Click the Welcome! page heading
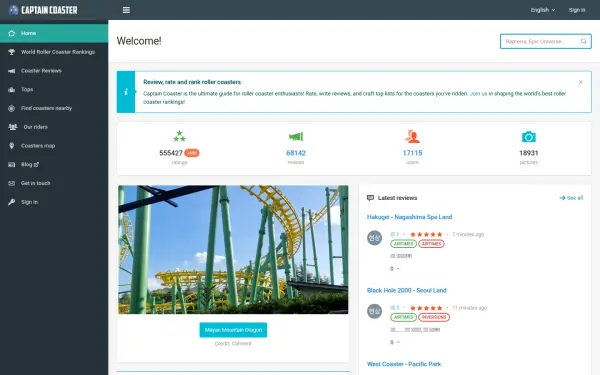The image size is (600, 375). pyautogui.click(x=139, y=41)
